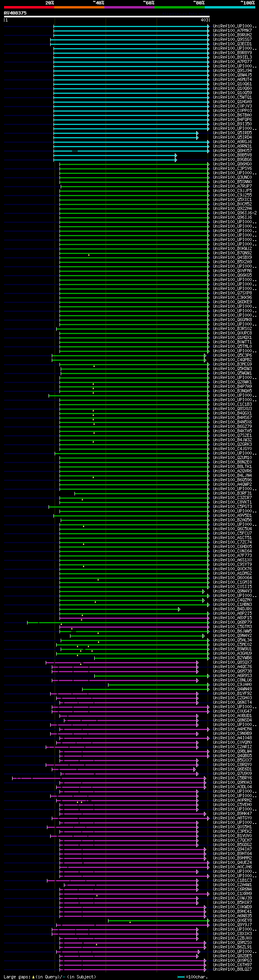The height and width of the screenshot is (980, 259).
Task: Open hit UniRef100_B9IEL3
Action: pos(232,57)
